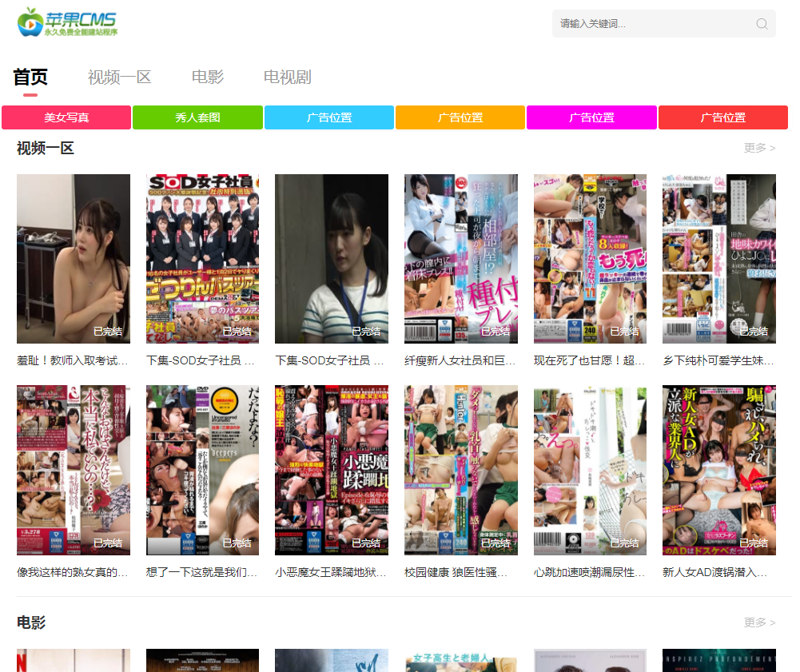Click the 苹果CMS apple logo
This screenshot has width=800, height=672.
[x=67, y=22]
